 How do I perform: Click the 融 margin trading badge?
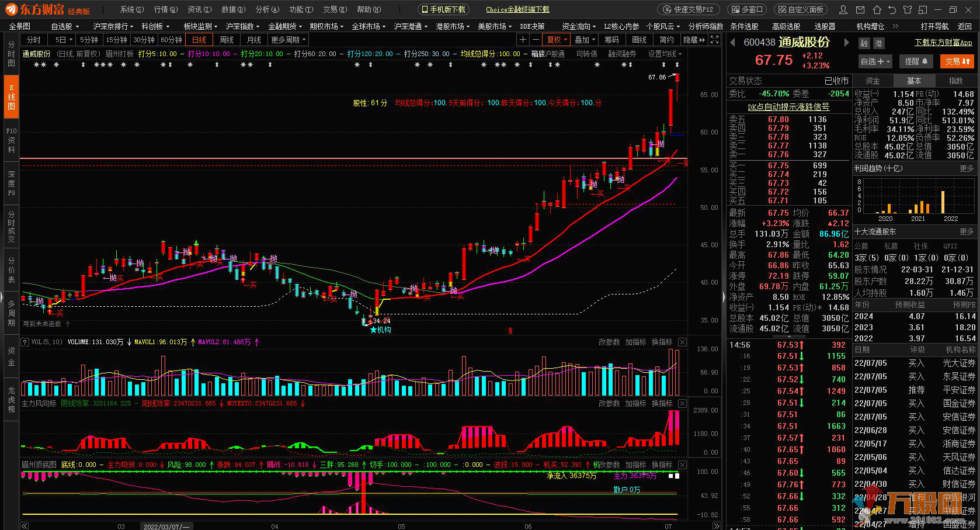[x=864, y=43]
